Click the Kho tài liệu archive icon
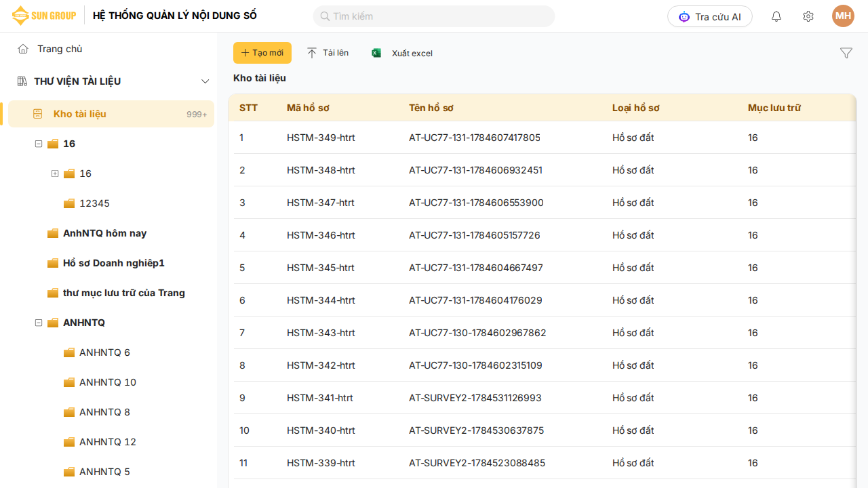 tap(38, 114)
